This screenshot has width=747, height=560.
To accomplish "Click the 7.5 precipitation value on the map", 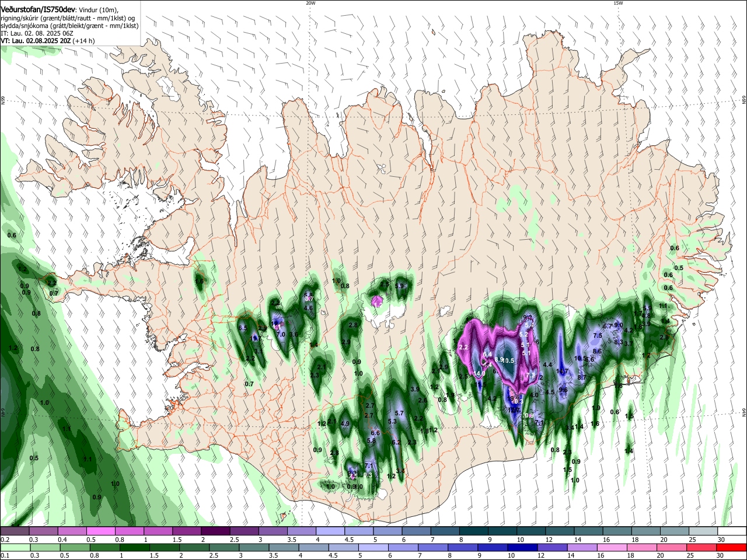I will (598, 336).
